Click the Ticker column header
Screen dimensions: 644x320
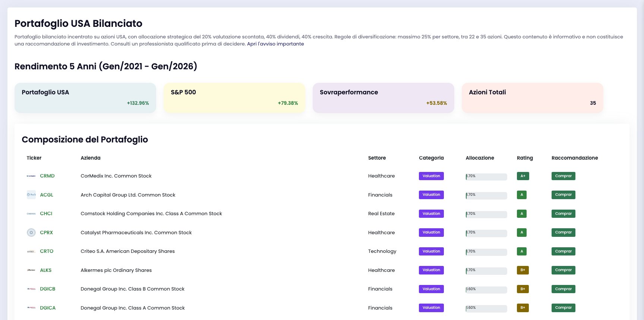coord(34,158)
